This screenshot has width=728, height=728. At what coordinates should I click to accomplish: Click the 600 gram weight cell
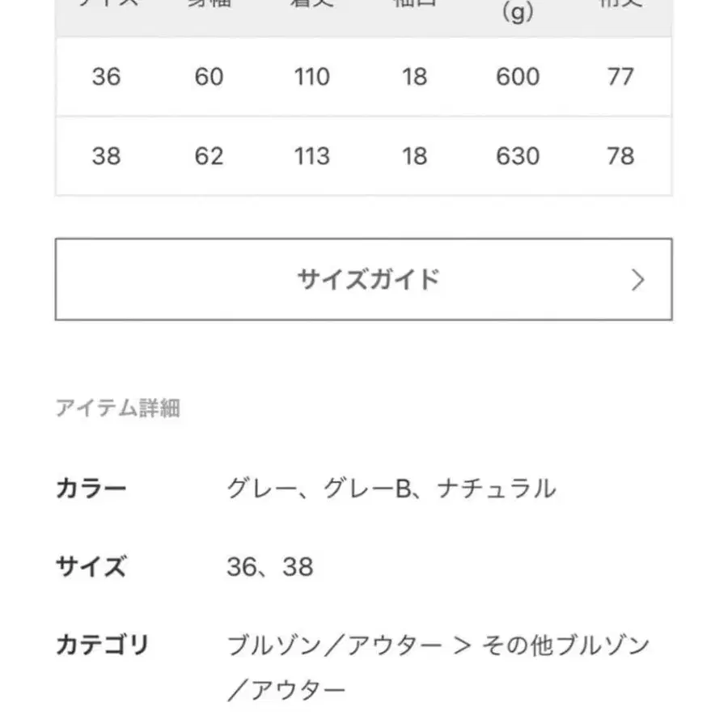click(518, 78)
